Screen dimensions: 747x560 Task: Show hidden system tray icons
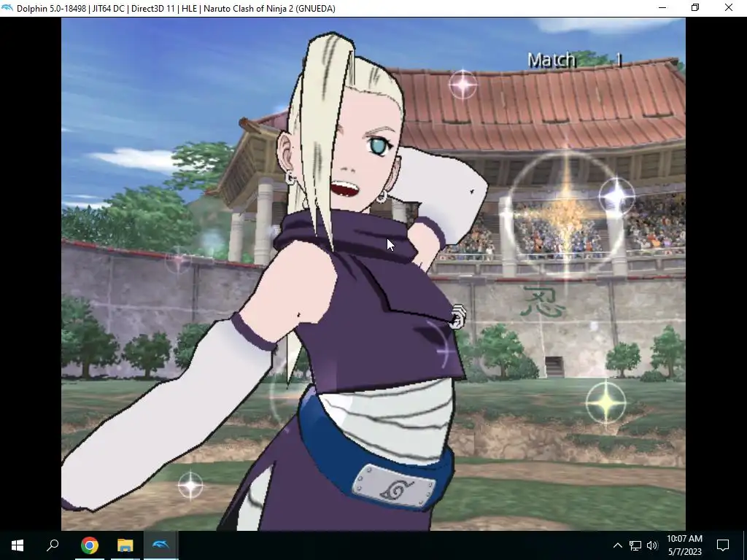pyautogui.click(x=617, y=545)
